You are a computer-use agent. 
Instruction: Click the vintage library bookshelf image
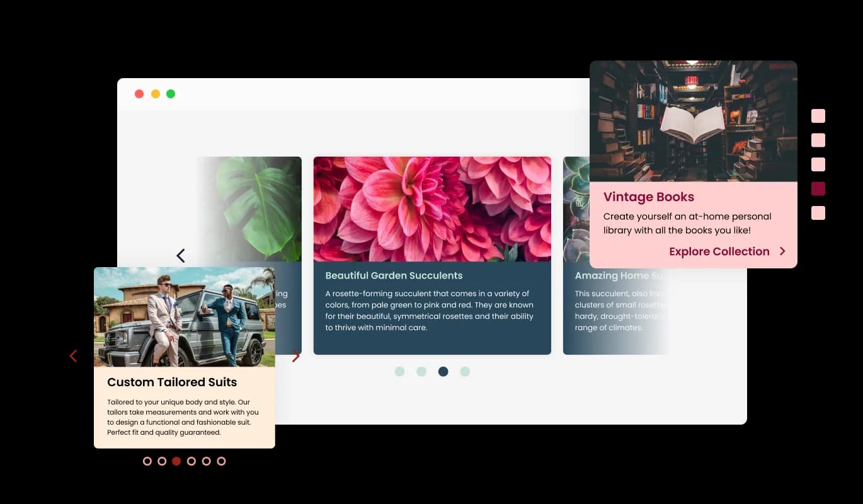[693, 120]
